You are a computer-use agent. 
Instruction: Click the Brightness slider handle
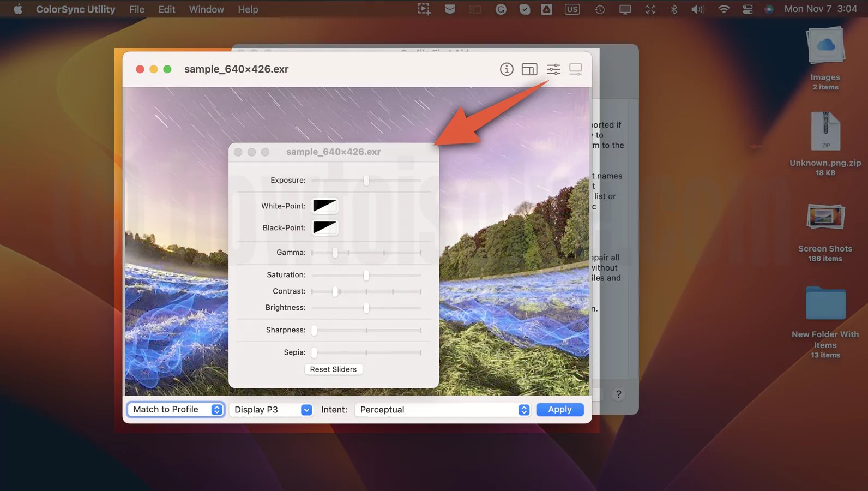(366, 308)
